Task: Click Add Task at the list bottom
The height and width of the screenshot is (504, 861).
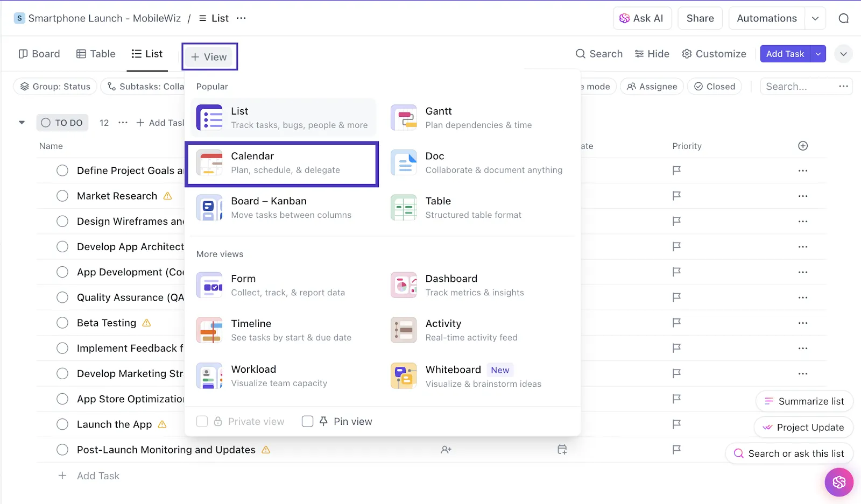Action: click(89, 475)
